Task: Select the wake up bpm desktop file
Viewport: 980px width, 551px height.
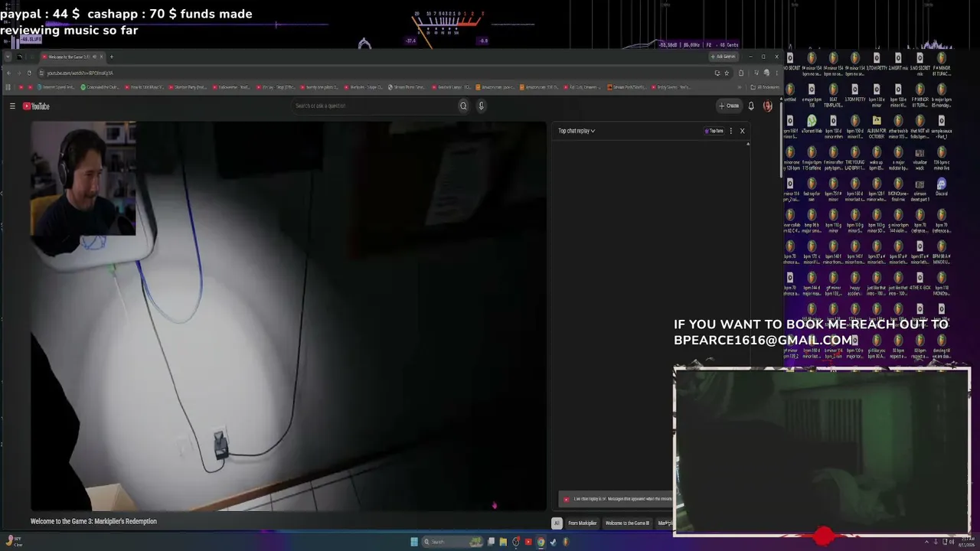Action: 877,158
